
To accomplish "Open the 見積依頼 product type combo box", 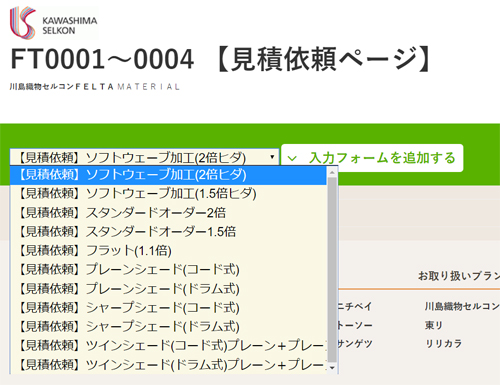I will coord(144,157).
